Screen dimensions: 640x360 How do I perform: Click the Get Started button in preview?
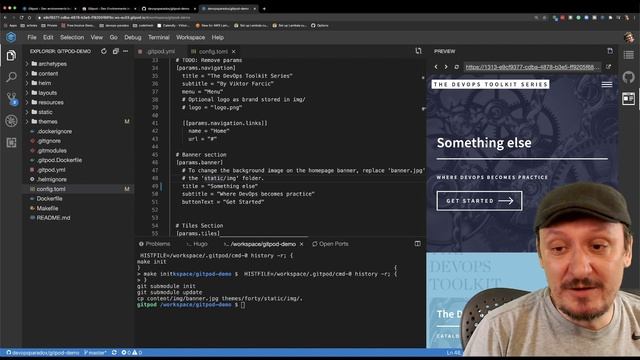[x=479, y=201]
